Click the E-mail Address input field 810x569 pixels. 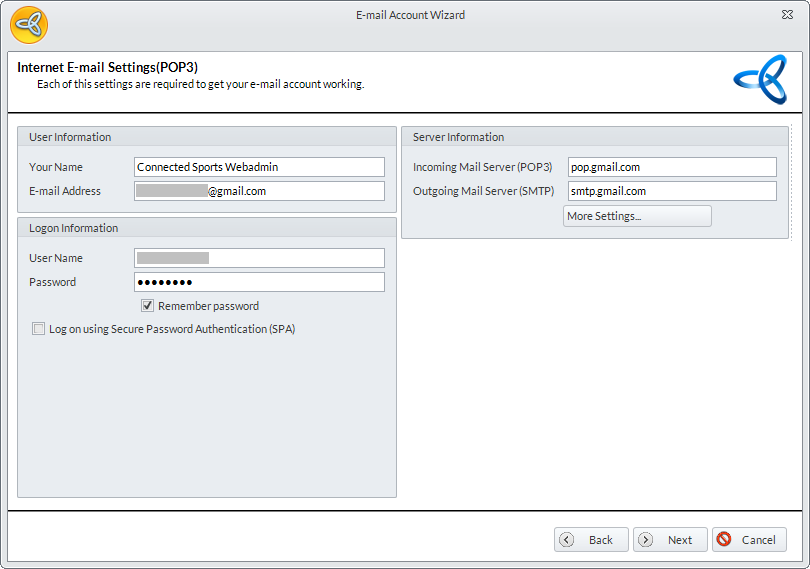click(x=259, y=191)
